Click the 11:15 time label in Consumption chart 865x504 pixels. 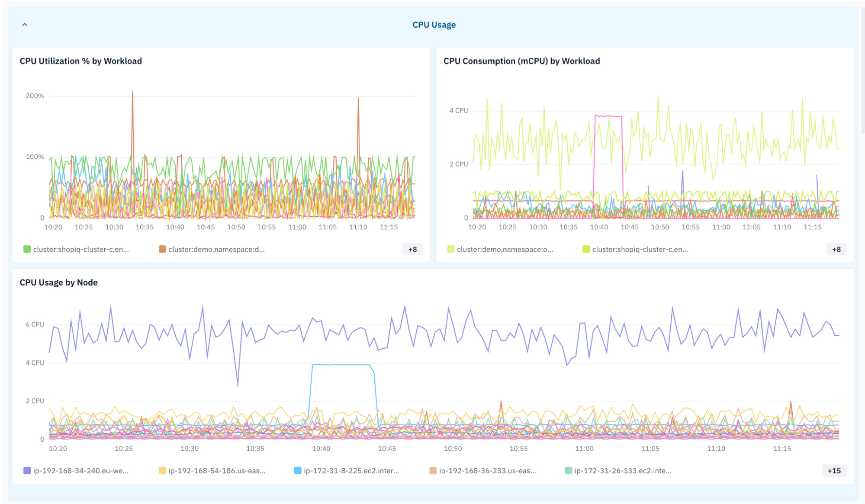tap(813, 227)
